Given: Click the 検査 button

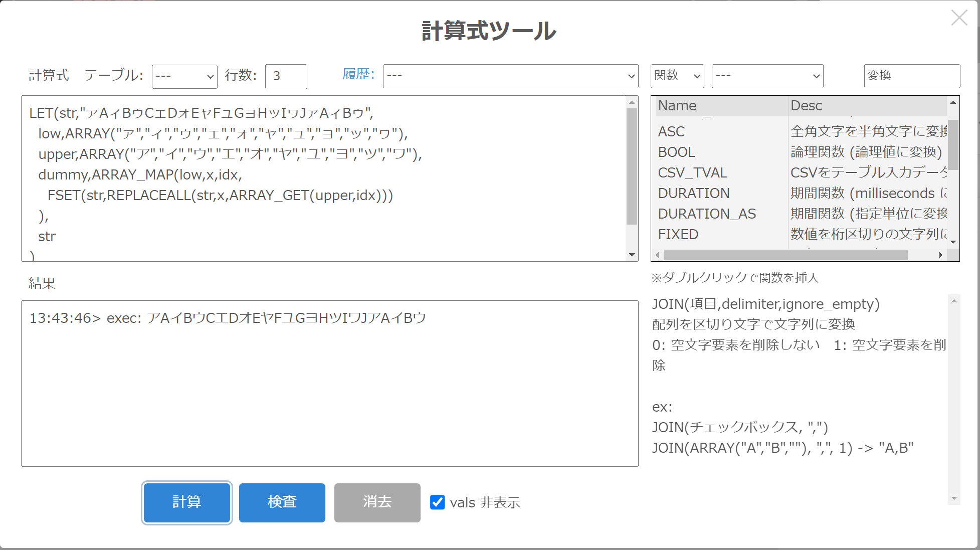Looking at the screenshot, I should point(282,502).
